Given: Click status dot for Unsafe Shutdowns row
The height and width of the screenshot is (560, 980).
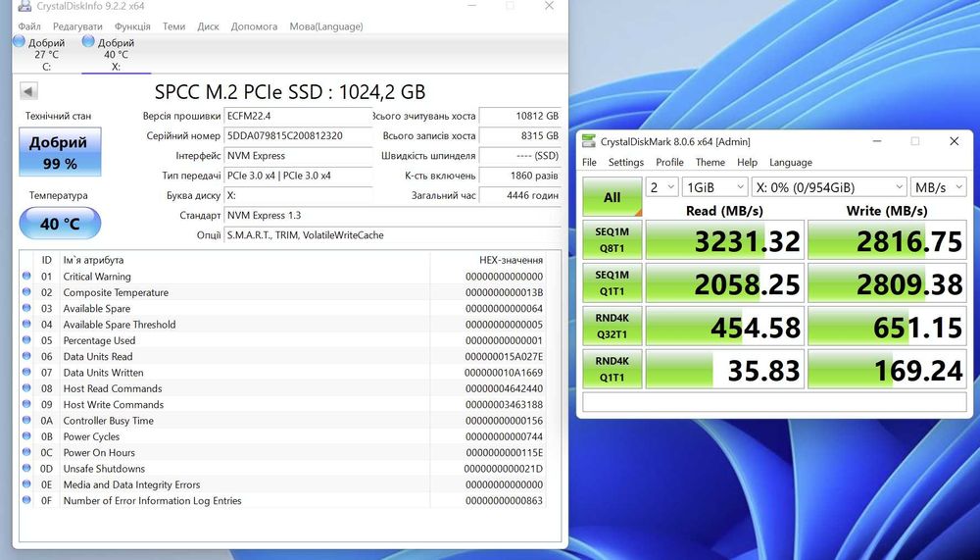Looking at the screenshot, I should pyautogui.click(x=26, y=468).
